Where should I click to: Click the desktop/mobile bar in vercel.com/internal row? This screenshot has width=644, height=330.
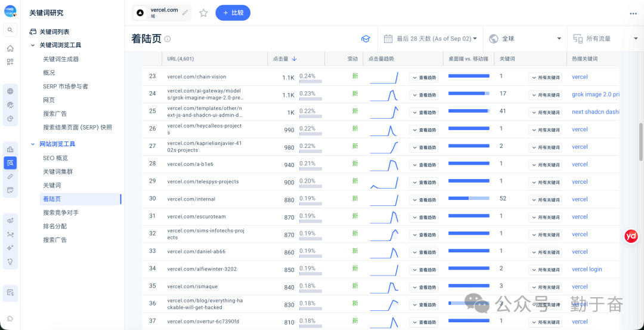click(x=469, y=198)
